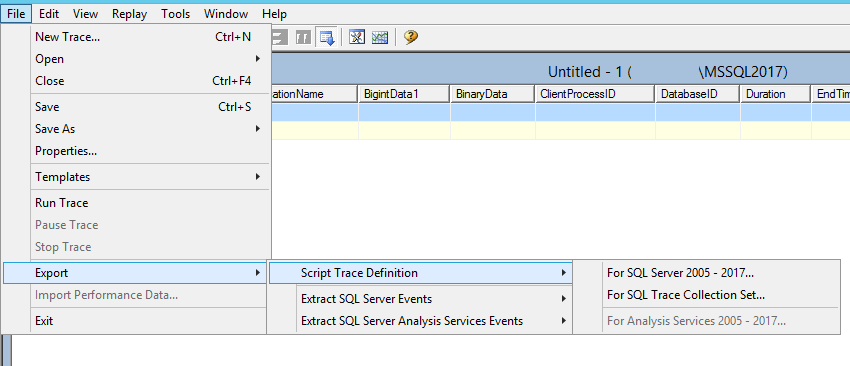Open the Window menu
This screenshot has width=850, height=366.
click(x=226, y=14)
